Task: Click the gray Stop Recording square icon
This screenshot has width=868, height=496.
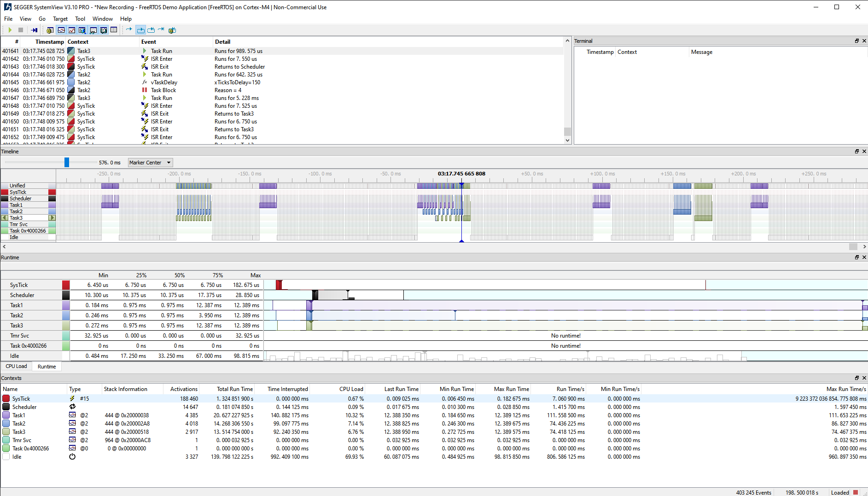Action: point(21,30)
